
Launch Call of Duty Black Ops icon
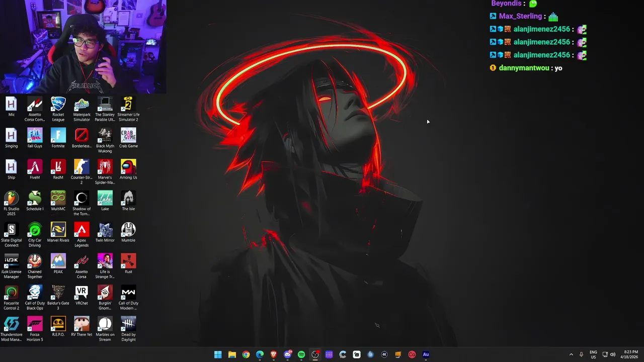(35, 298)
